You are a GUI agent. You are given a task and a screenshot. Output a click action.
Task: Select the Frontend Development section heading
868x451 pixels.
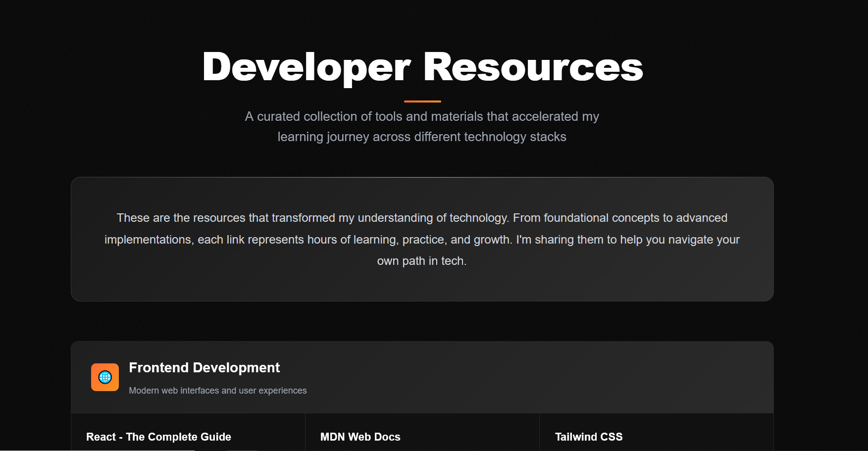coord(204,367)
